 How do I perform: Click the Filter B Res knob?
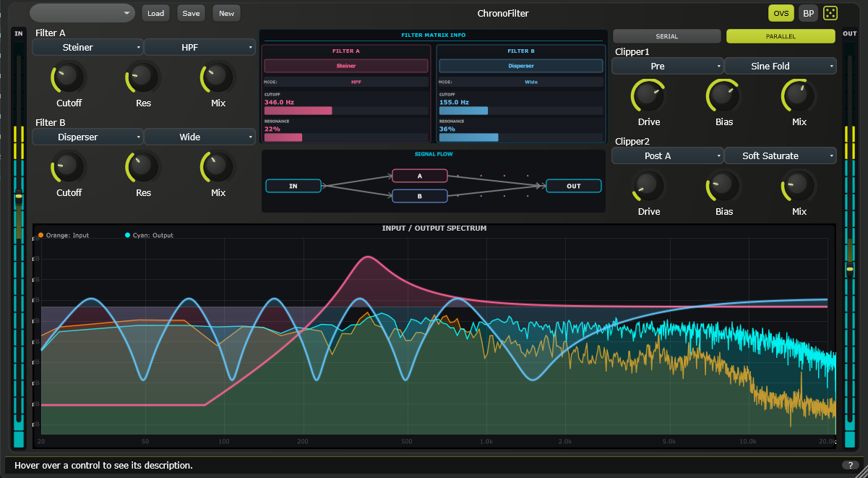coord(143,166)
